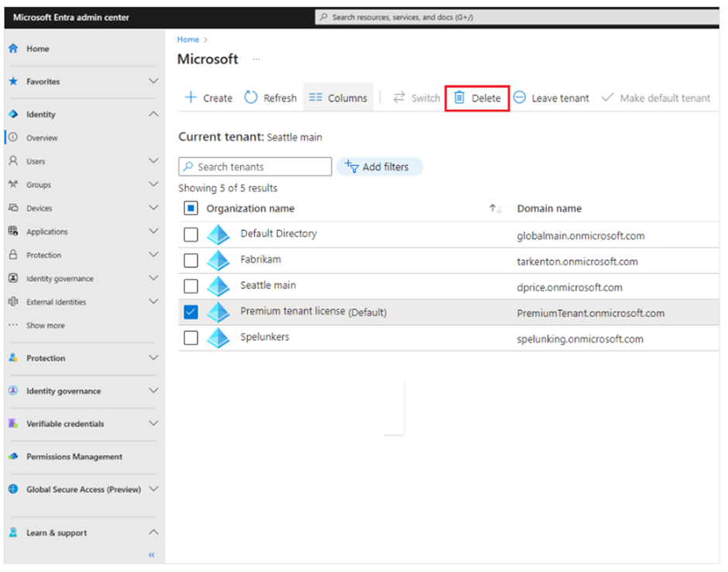Click the Add filters button
728x572 pixels.
(x=379, y=167)
